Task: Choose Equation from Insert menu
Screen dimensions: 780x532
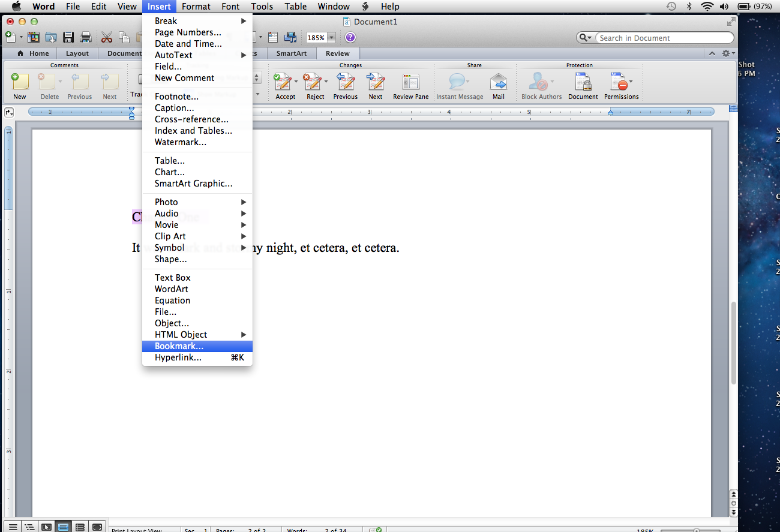Action: click(197, 300)
